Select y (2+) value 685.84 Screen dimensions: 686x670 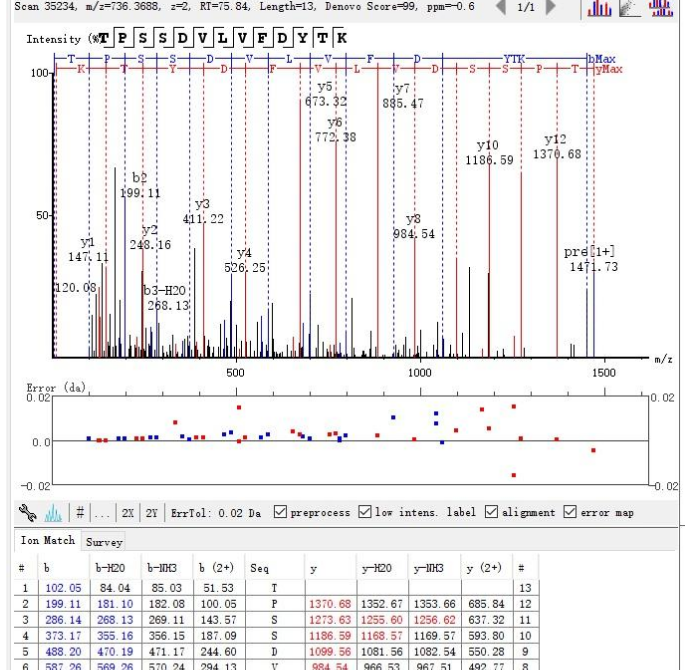[x=486, y=604]
